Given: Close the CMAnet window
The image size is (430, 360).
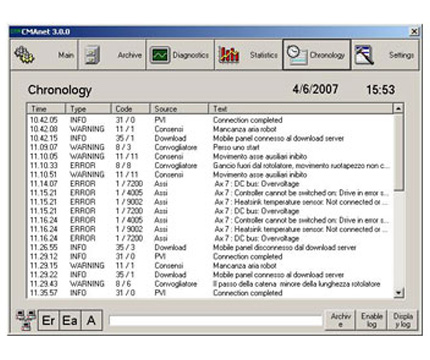Looking at the screenshot, I should pos(414,32).
